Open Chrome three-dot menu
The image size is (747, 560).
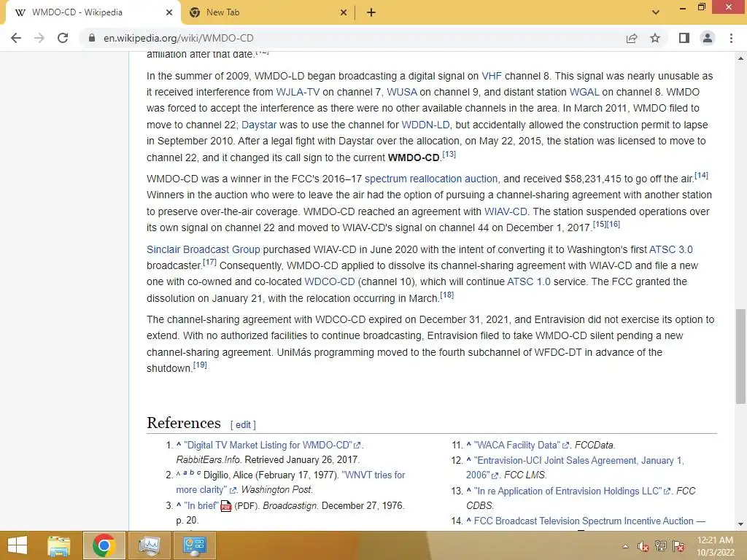click(x=731, y=38)
